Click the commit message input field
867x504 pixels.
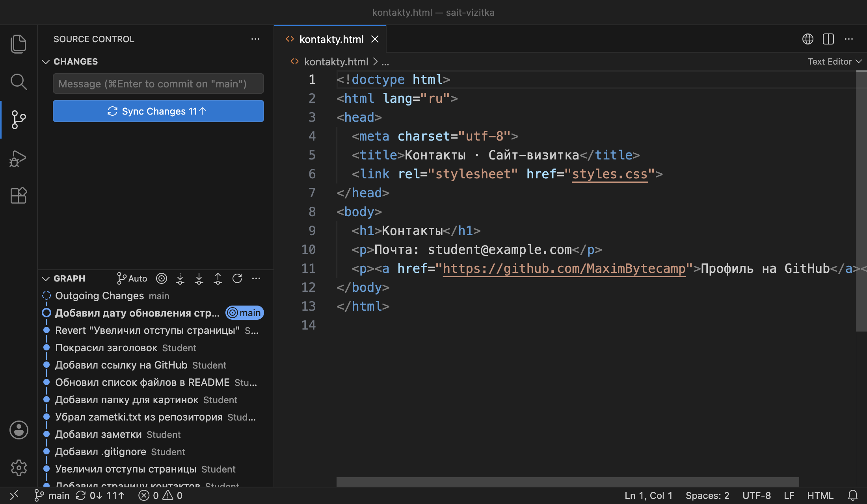[158, 83]
